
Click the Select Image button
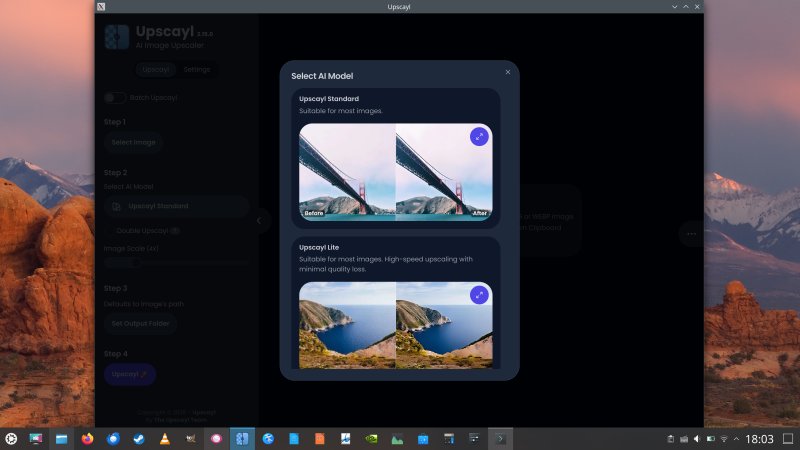133,142
